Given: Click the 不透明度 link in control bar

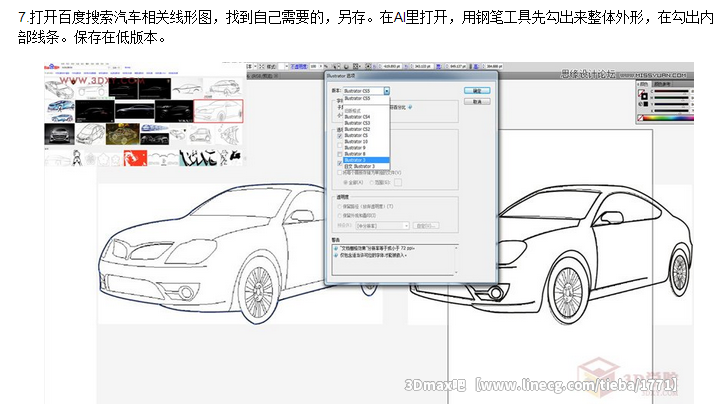Looking at the screenshot, I should 299,66.
